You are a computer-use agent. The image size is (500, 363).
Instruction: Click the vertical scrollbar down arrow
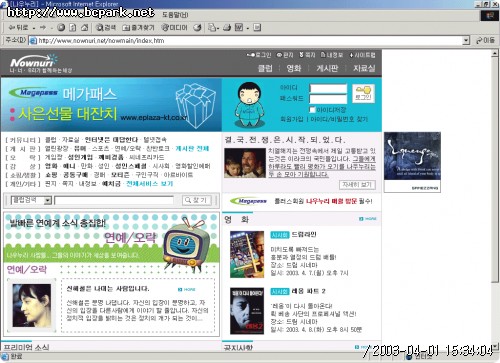coord(495,346)
